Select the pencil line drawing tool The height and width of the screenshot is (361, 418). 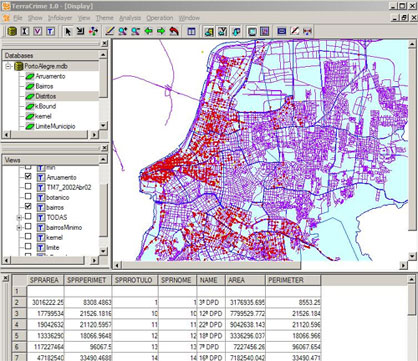[110, 32]
